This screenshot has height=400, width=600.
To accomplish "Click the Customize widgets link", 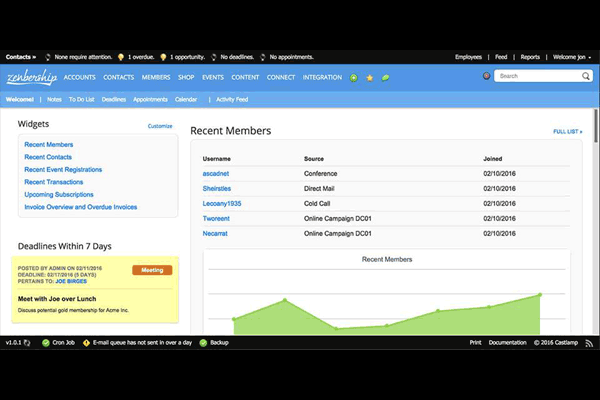I will [160, 126].
